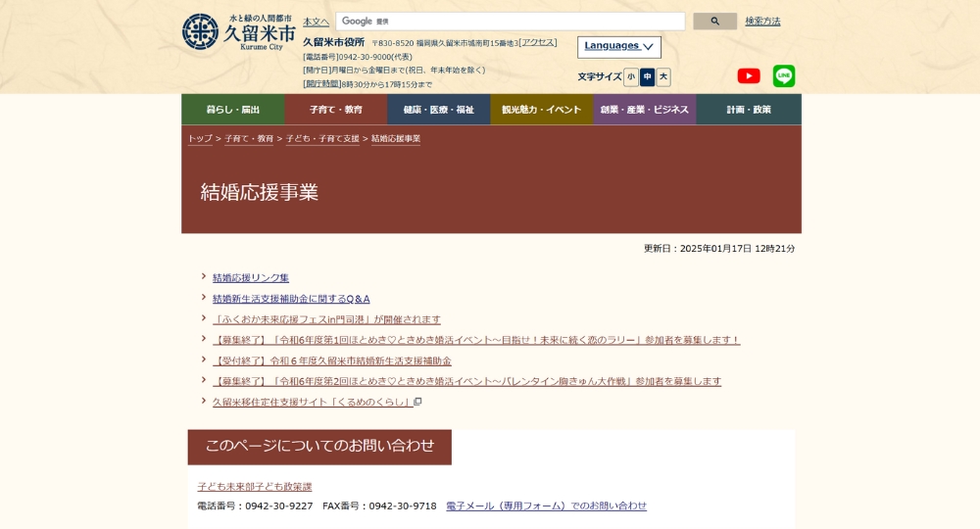
Task: Go to 子育て・教育 breadcrumb
Action: [x=249, y=139]
